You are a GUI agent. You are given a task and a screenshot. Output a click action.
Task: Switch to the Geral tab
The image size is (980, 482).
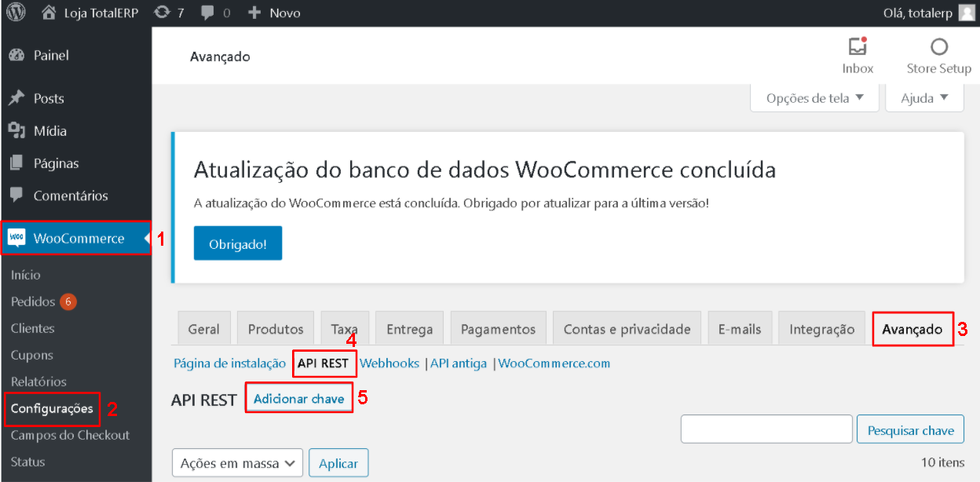(x=204, y=329)
